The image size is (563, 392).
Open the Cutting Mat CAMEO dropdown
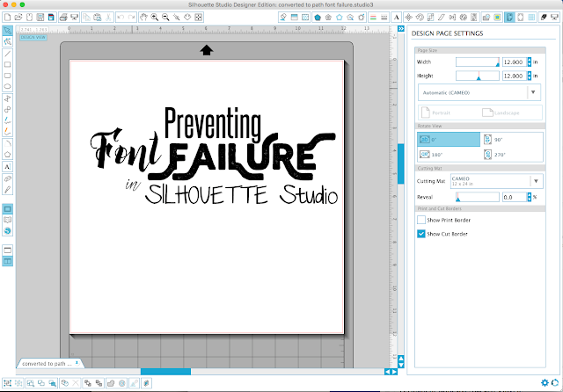496,181
